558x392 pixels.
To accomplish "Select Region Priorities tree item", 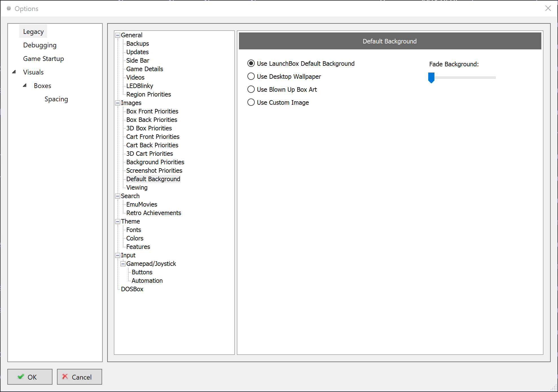I will (149, 95).
